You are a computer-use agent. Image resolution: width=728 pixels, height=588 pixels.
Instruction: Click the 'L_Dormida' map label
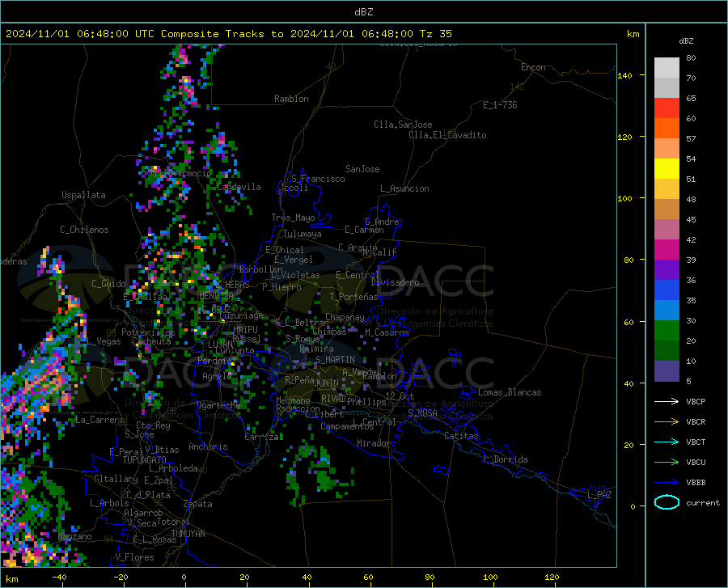pyautogui.click(x=505, y=459)
